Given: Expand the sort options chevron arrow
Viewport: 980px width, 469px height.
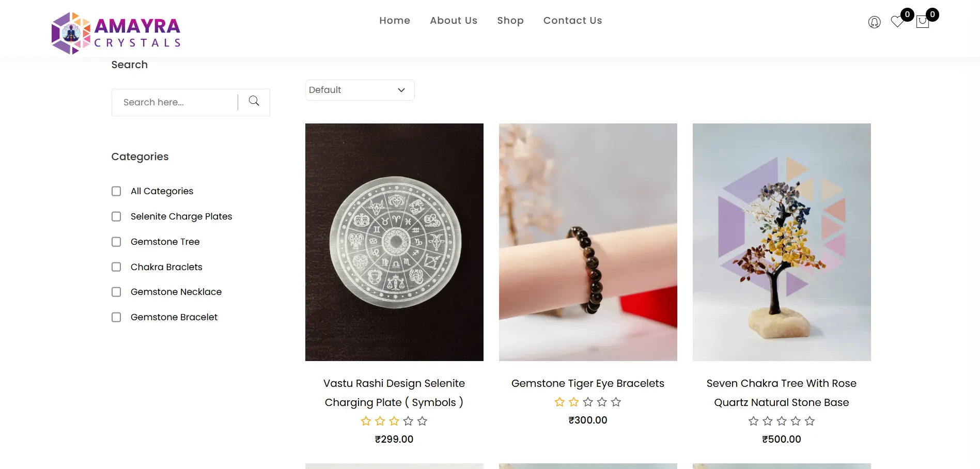Looking at the screenshot, I should [x=401, y=90].
